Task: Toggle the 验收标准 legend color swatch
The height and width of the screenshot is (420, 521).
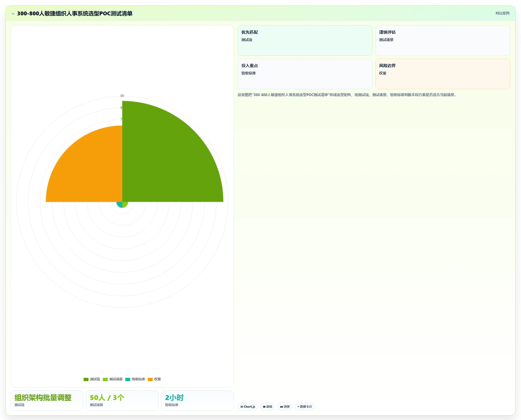Action: (128, 379)
